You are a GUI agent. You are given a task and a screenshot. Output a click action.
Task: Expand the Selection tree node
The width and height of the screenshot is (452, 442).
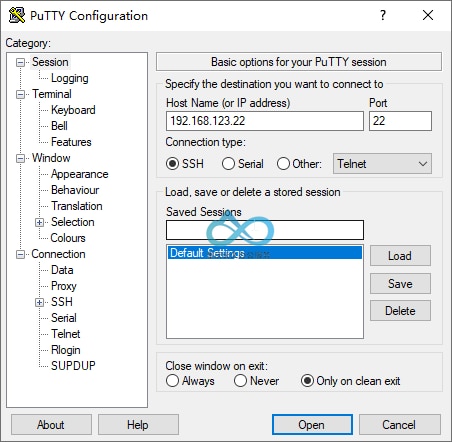point(39,222)
